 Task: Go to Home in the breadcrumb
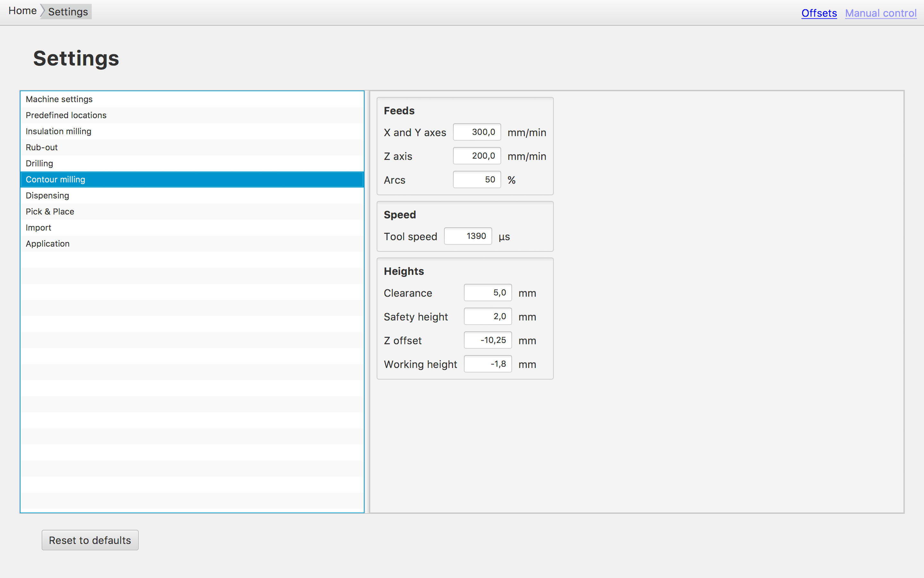[22, 11]
